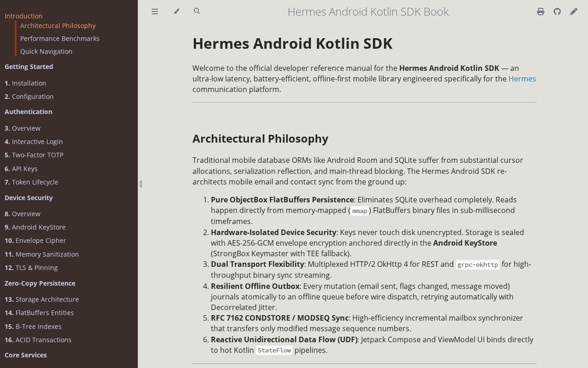Open ACID Transactions chapter
This screenshot has height=368, width=588.
tap(38, 340)
